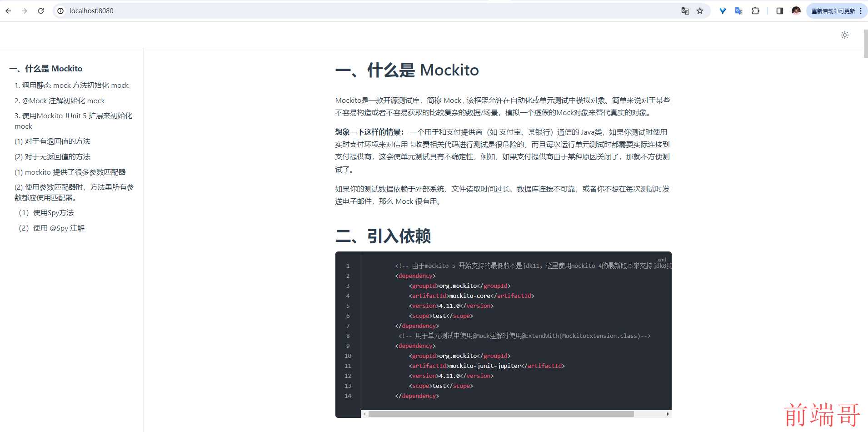Open Chrome three-dot menu
The image size is (868, 432).
861,11
